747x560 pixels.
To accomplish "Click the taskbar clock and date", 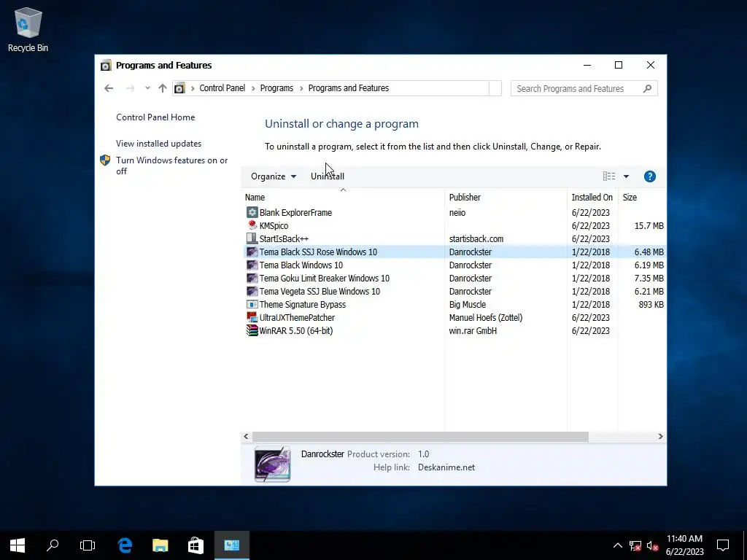I will click(x=684, y=545).
